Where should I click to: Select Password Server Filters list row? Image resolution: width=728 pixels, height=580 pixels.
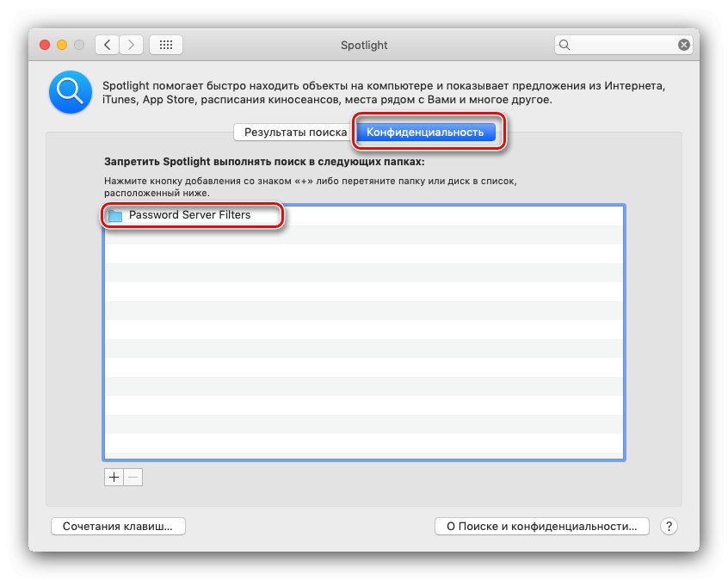[x=363, y=215]
